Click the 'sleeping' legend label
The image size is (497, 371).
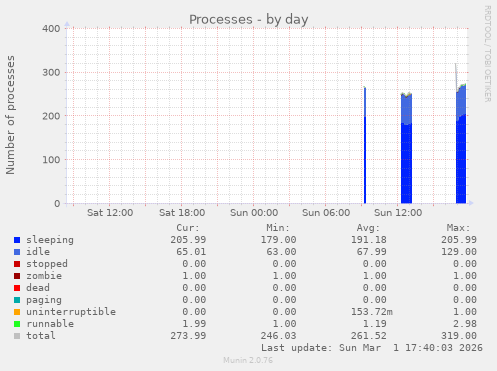(50, 240)
